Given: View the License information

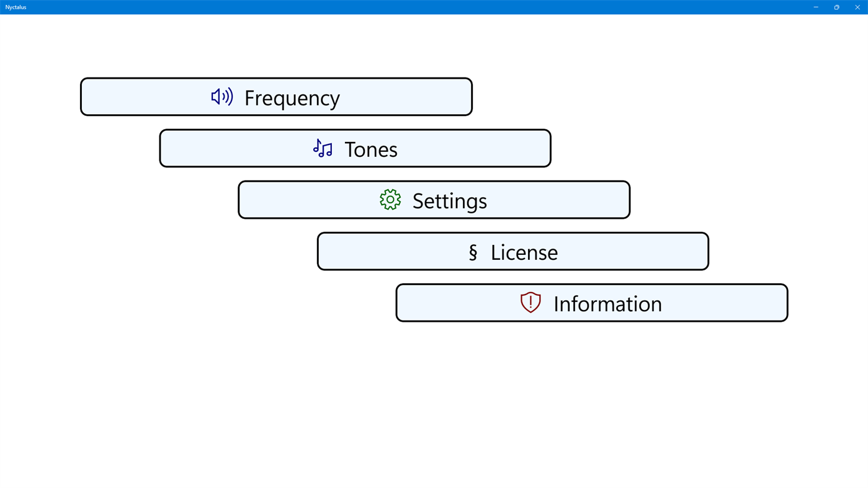Looking at the screenshot, I should (x=512, y=251).
